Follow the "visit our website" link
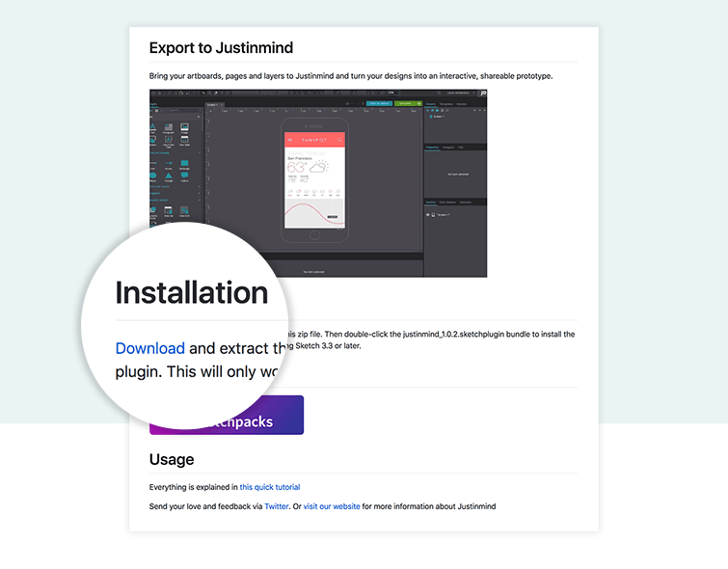The width and height of the screenshot is (728, 569). coord(332,505)
